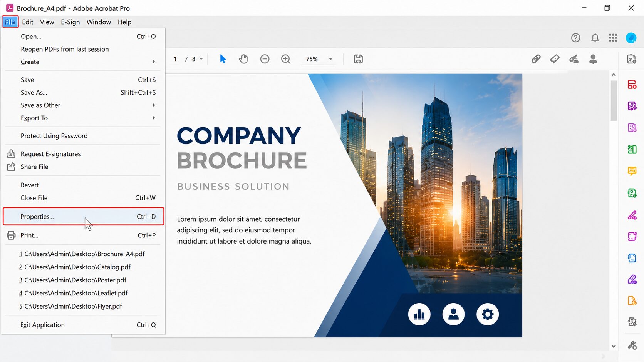Click the bar chart icon on brochure
The width and height of the screenshot is (644, 362).
[419, 314]
